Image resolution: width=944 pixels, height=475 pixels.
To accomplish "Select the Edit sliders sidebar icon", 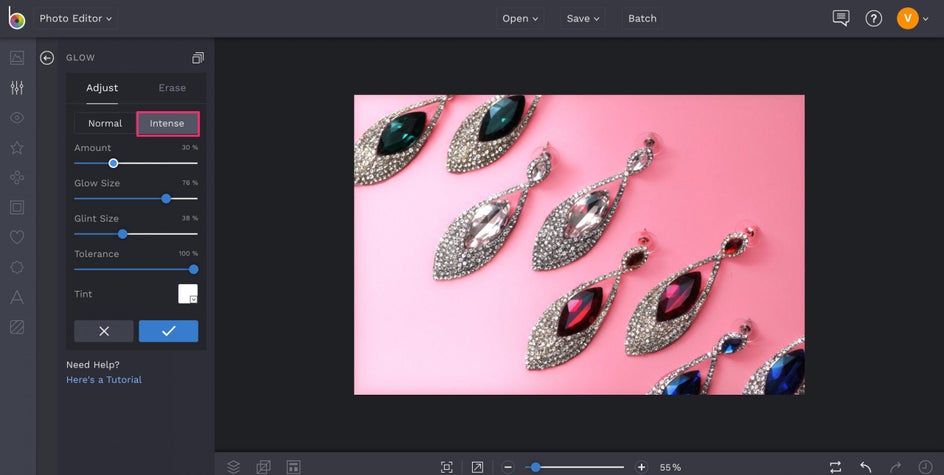I will [x=17, y=88].
